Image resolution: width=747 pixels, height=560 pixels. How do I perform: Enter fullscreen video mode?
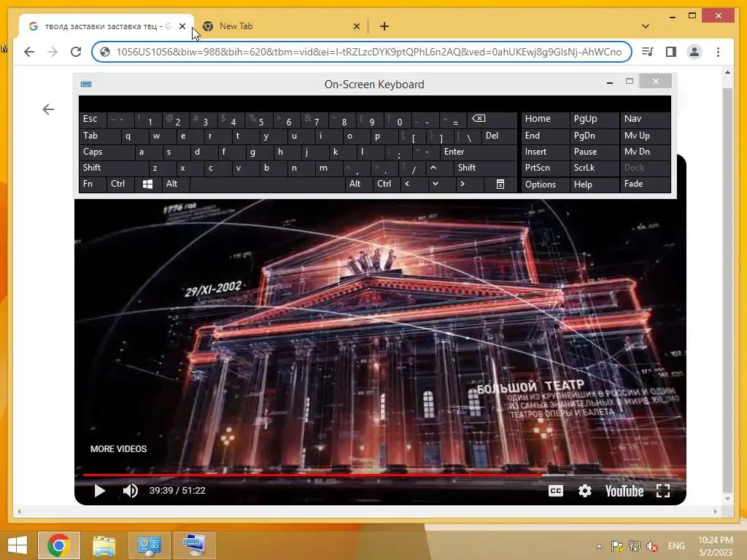click(x=662, y=491)
